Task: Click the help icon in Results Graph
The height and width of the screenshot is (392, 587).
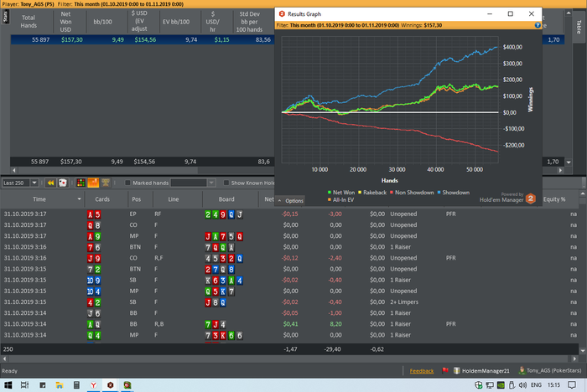Action: [x=538, y=25]
